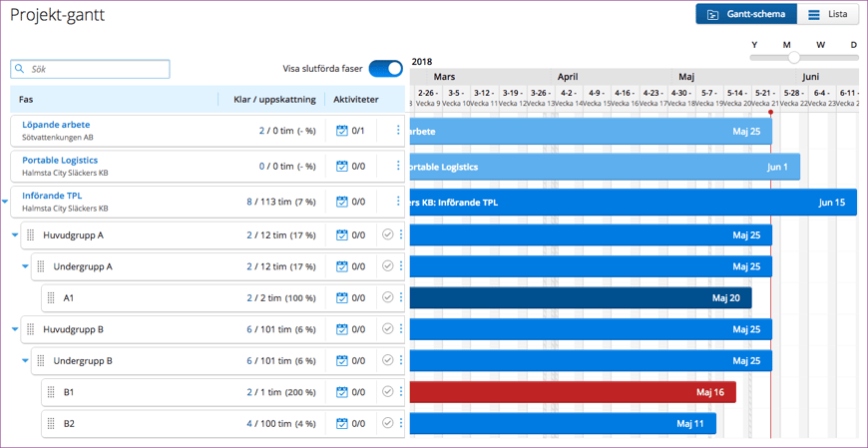
Task: Open the three-dot menu for Portable Logistics
Action: (x=398, y=166)
